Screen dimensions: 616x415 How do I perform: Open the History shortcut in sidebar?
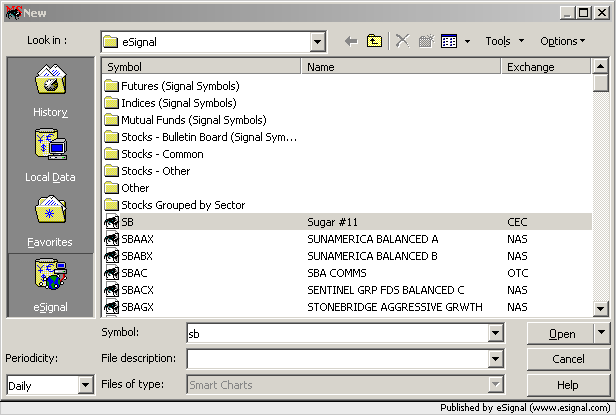point(50,90)
